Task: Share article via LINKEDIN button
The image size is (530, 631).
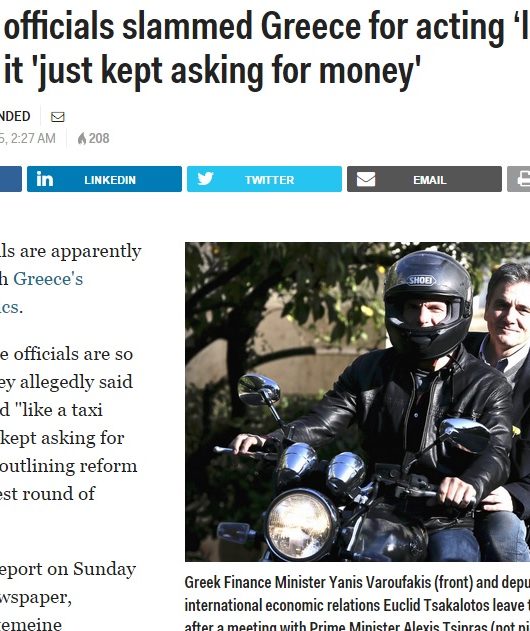Action: point(104,179)
